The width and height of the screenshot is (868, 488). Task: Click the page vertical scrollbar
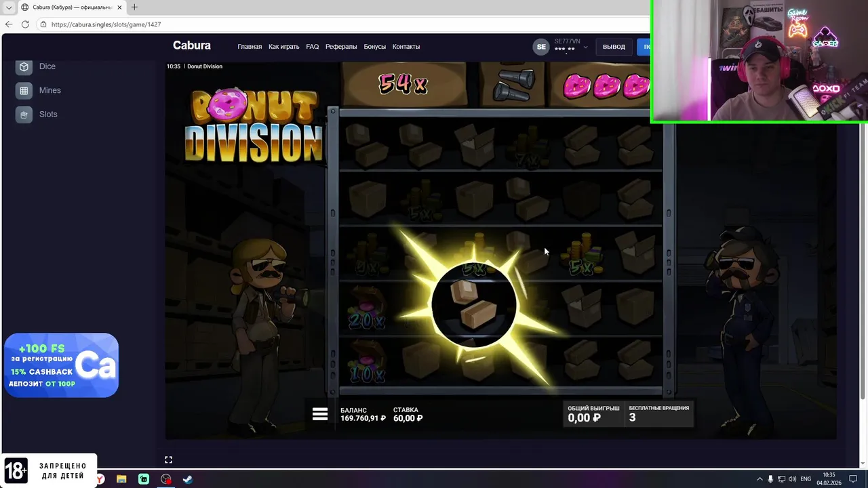[x=863, y=262]
